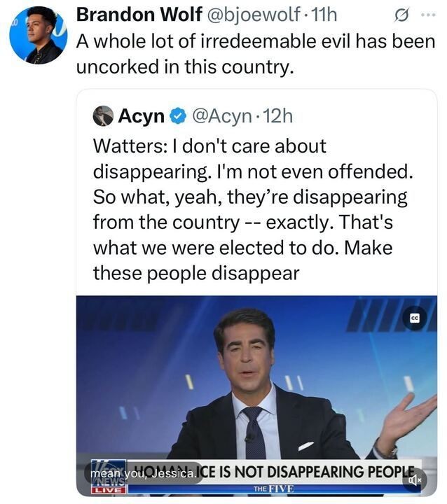The width and height of the screenshot is (447, 504).
Task: Open Brandon Wolf's profile picture
Action: coord(38,35)
